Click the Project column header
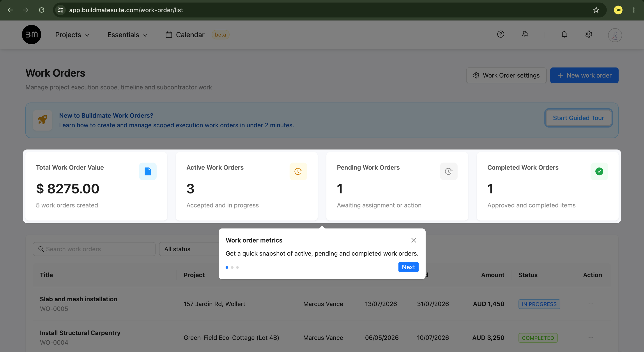Screen dimensions: 644x352 (x=194, y=275)
